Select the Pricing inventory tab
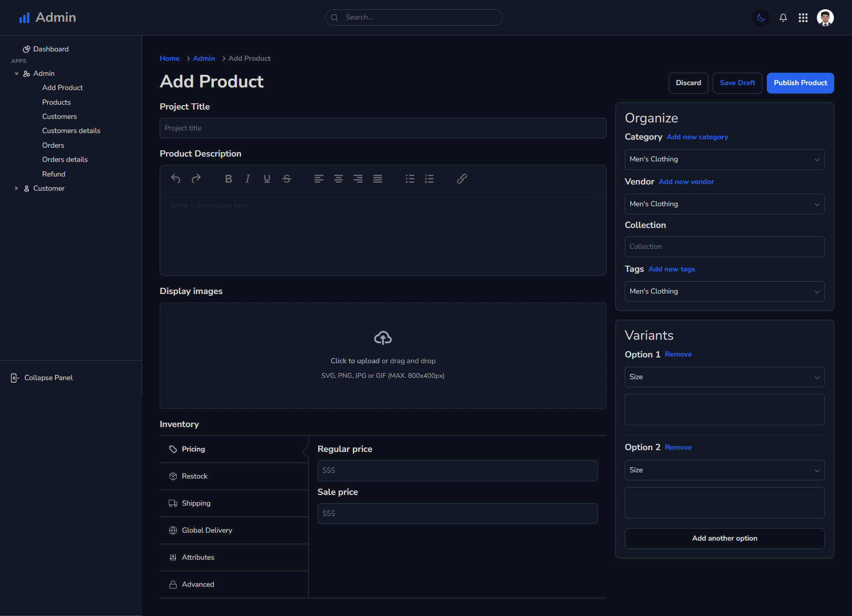Image resolution: width=852 pixels, height=616 pixels. click(x=234, y=449)
